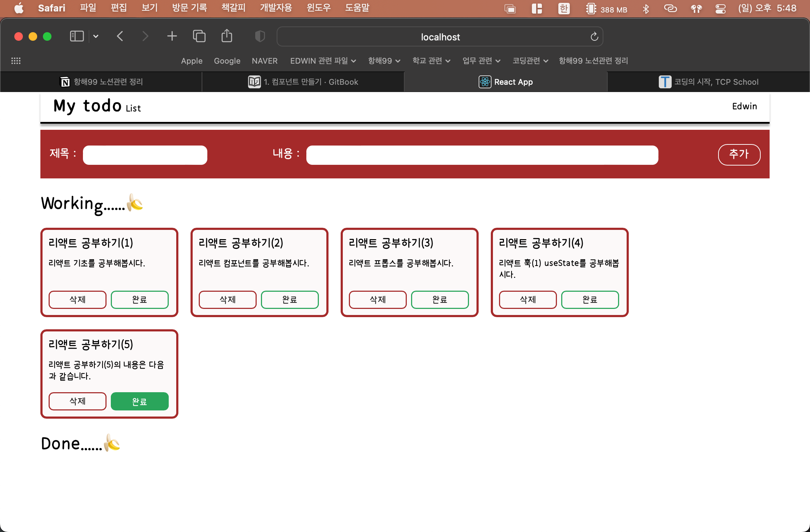Open the 책갈피 menu
The height and width of the screenshot is (532, 810).
tap(233, 8)
